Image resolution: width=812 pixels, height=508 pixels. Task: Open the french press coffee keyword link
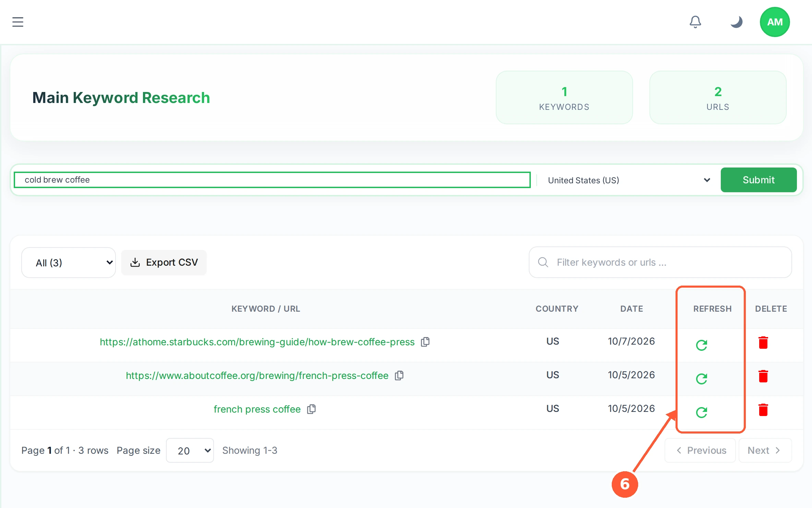coord(257,409)
